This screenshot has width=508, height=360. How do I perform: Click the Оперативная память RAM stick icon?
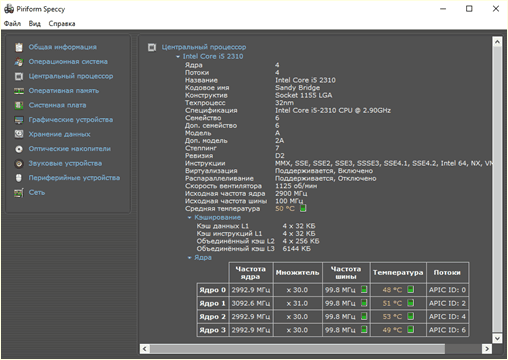19,91
